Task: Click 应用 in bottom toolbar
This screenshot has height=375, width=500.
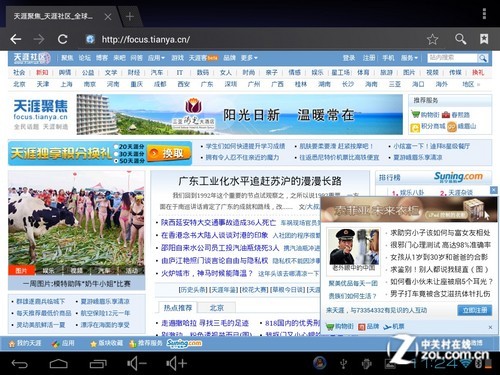Action: pyautogui.click(x=63, y=343)
